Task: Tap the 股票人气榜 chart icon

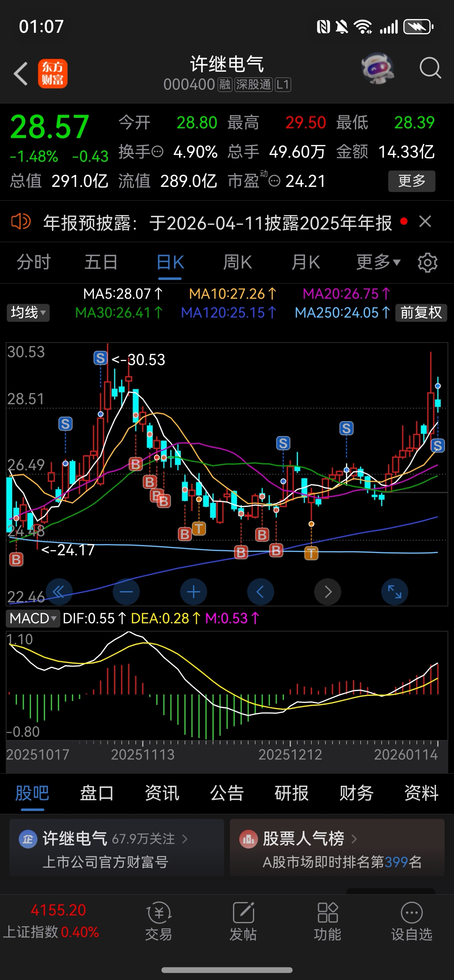Action: pos(249,839)
